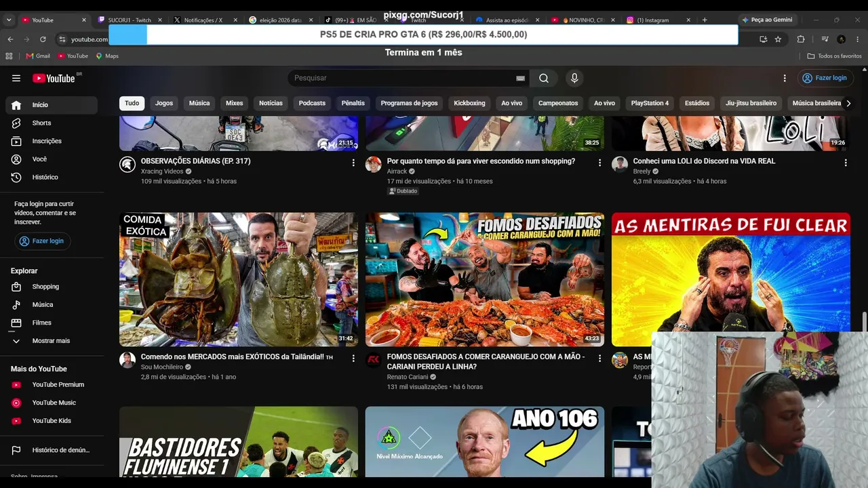The image size is (868, 488).
Task: Open options menu for the MERCADOS EXÓTICOS video
Action: pos(353,358)
